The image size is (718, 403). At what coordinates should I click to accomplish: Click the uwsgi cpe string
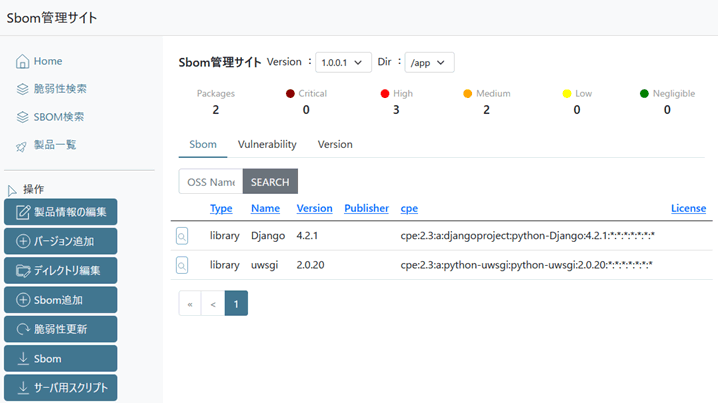tap(526, 265)
